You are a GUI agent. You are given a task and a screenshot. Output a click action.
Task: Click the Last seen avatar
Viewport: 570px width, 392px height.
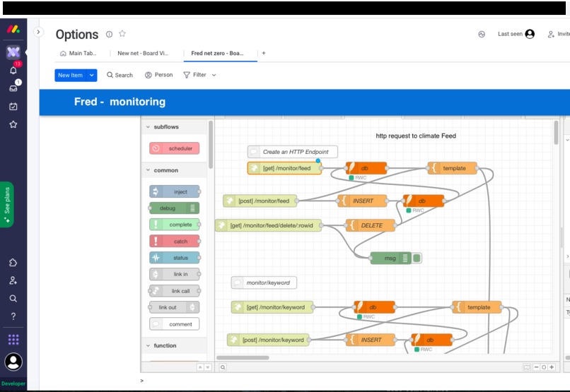[x=530, y=34]
